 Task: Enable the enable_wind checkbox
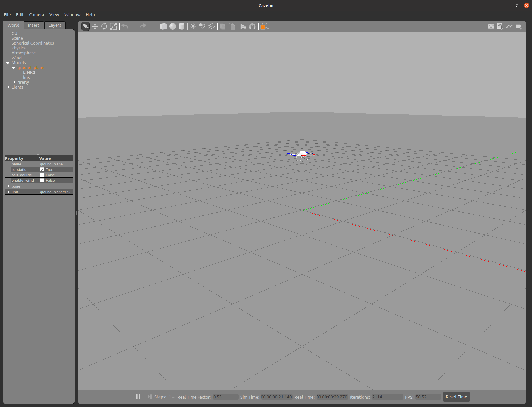[42, 180]
